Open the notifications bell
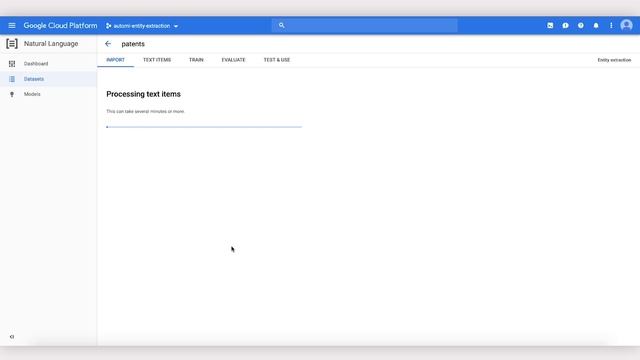Screen dimensions: 640x360 pyautogui.click(x=596, y=26)
